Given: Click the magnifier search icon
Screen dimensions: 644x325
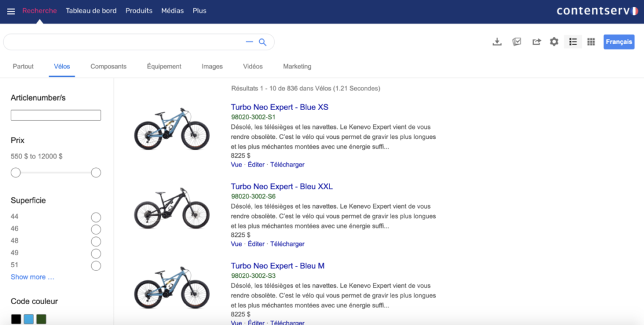Looking at the screenshot, I should pyautogui.click(x=262, y=42).
